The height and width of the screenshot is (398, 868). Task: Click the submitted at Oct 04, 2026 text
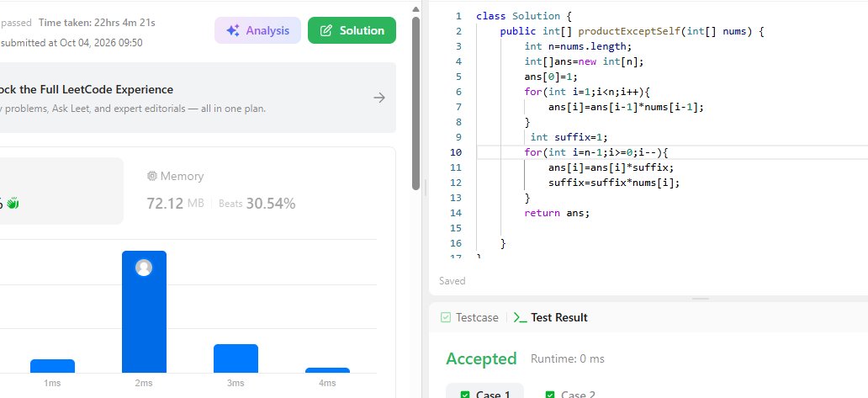point(71,43)
